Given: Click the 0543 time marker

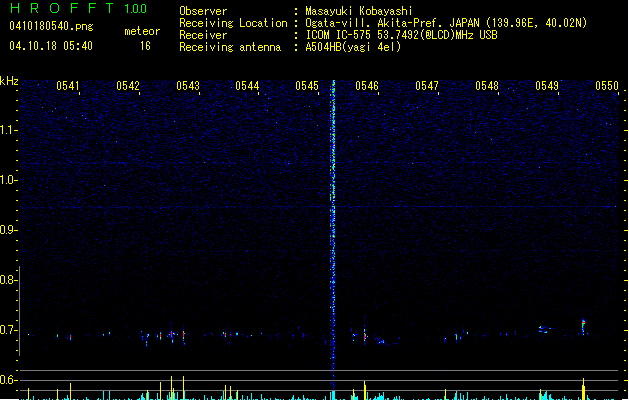Looking at the screenshot, I should [x=188, y=86].
